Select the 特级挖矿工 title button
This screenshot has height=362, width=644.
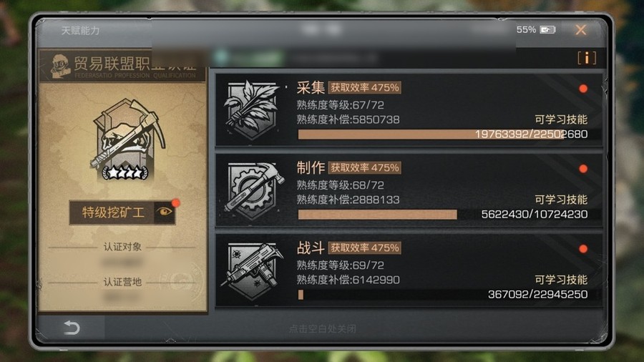coord(112,212)
